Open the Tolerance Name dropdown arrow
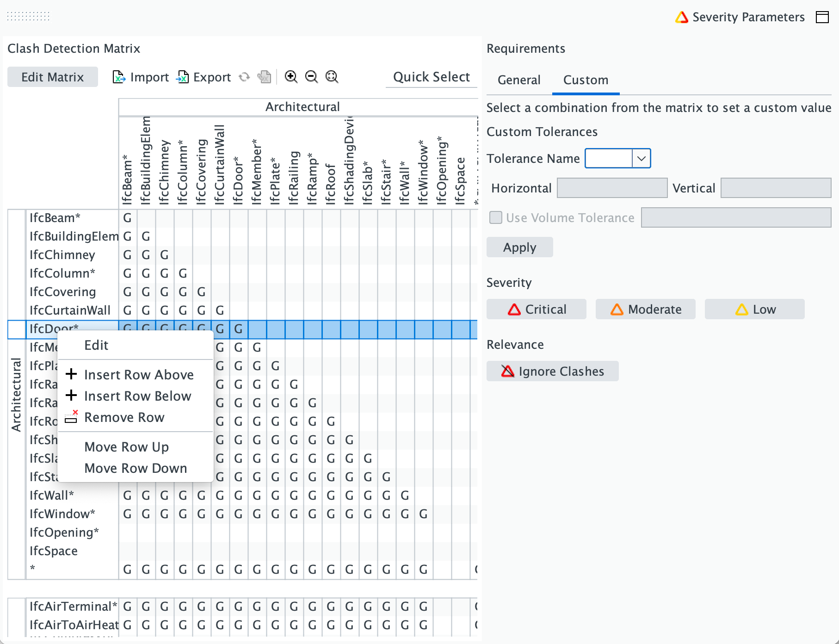This screenshot has width=839, height=644. pyautogui.click(x=641, y=158)
